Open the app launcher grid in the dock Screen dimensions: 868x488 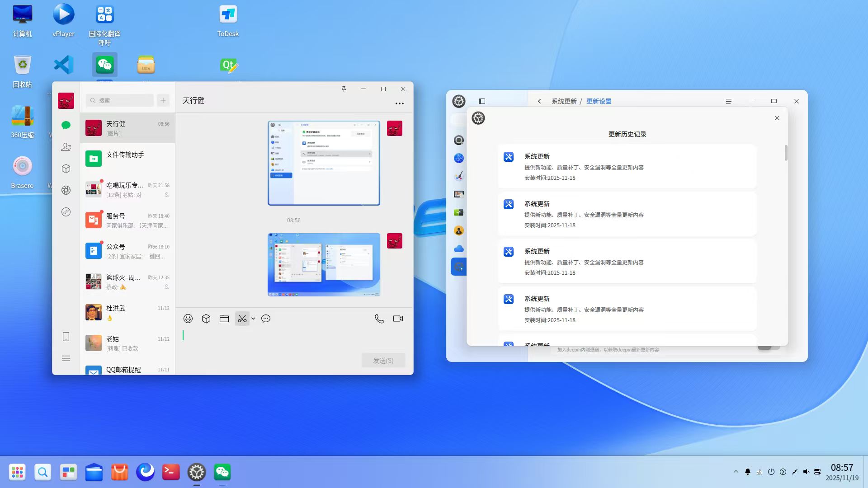[x=17, y=472]
